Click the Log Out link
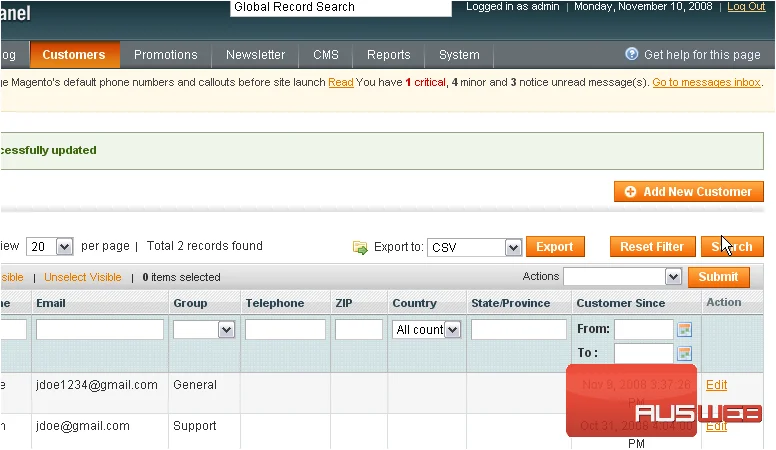The image size is (776, 450). [746, 7]
